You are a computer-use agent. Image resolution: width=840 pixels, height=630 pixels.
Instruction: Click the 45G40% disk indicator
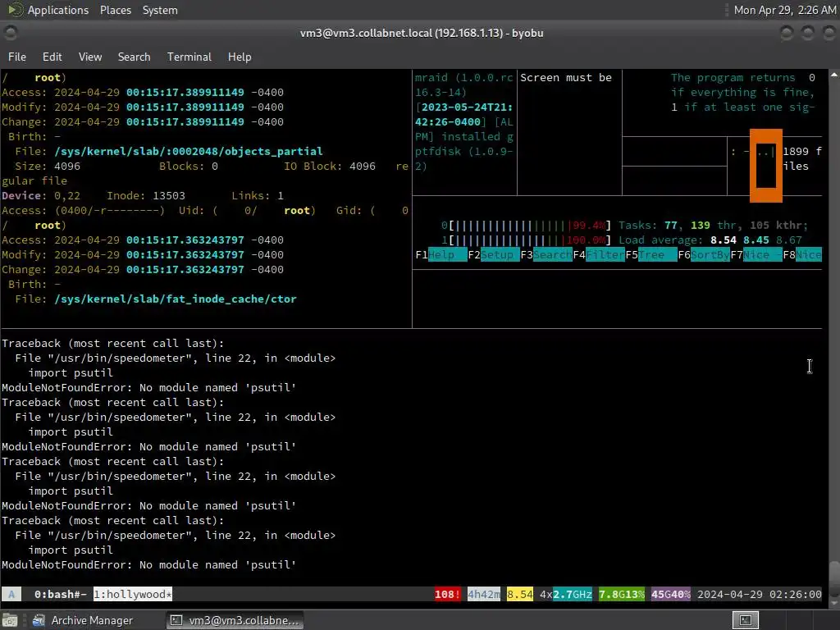[671, 594]
